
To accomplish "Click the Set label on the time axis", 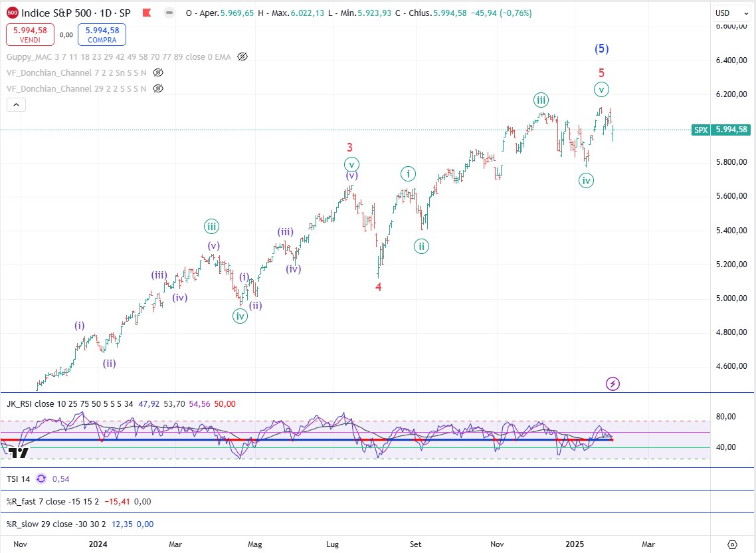I will [416, 544].
